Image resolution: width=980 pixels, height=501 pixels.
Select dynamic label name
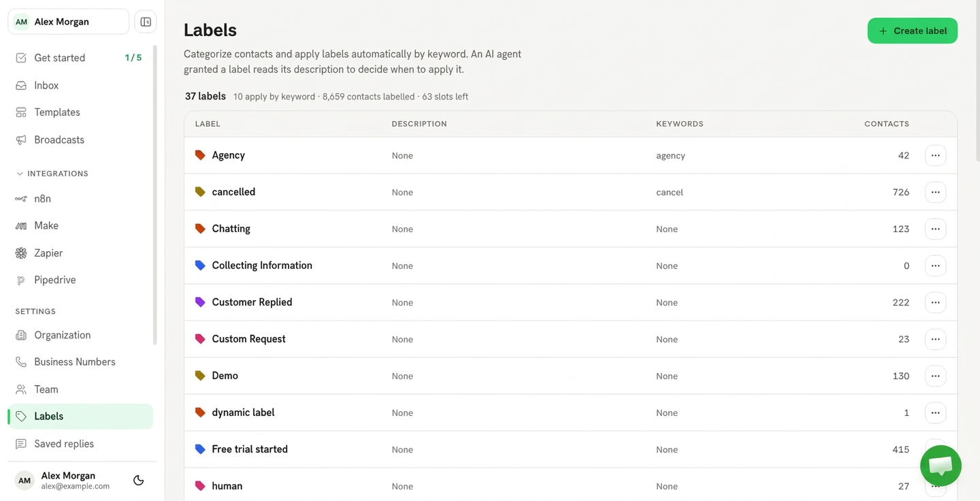click(x=243, y=413)
